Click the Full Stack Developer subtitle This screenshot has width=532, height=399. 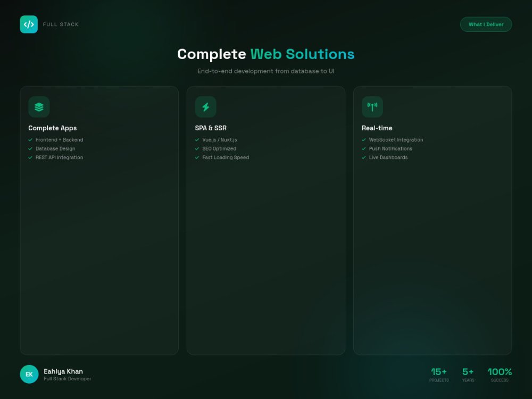pos(68,379)
